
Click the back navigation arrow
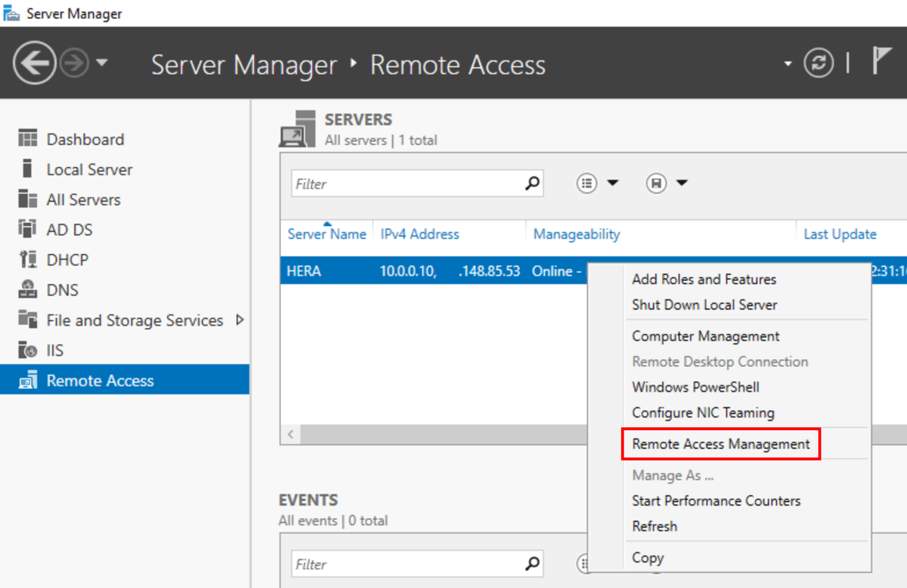(36, 63)
